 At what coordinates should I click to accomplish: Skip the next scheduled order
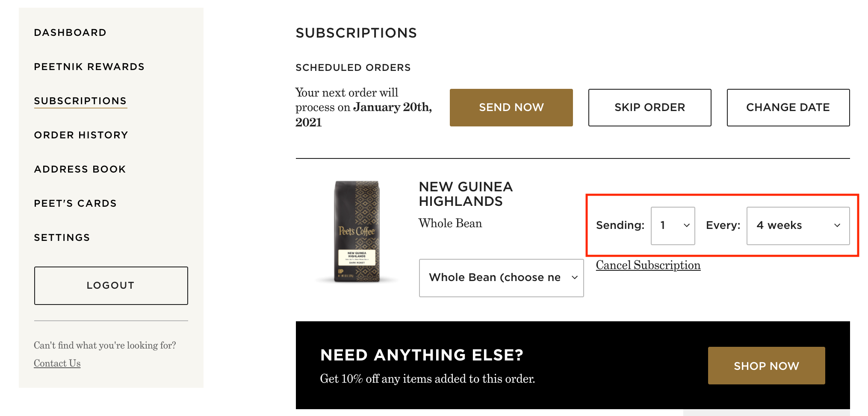click(650, 107)
